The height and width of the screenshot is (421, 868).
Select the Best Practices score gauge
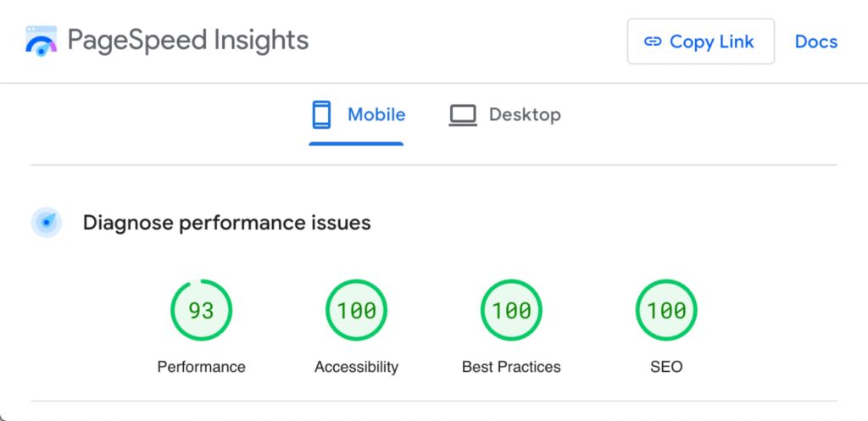(x=511, y=311)
